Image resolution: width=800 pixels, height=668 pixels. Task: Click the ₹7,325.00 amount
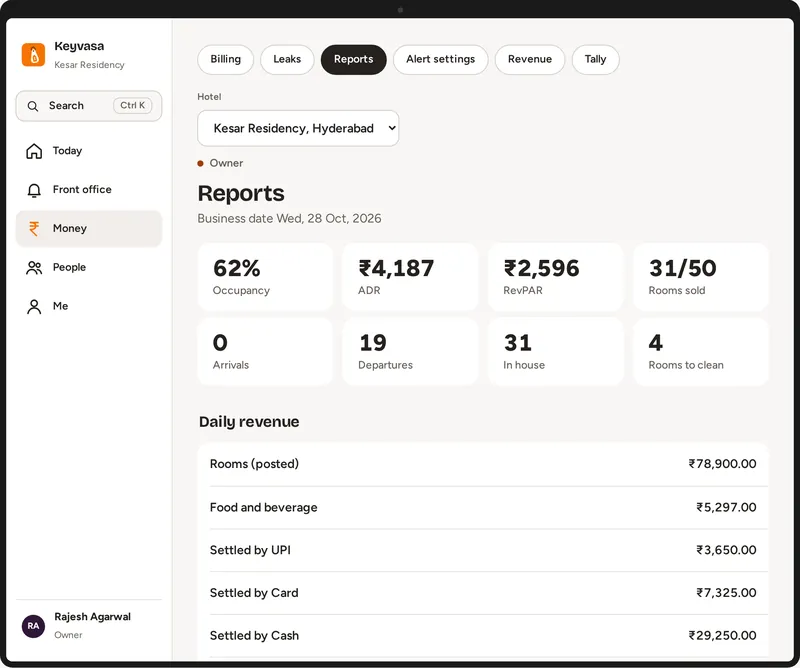(726, 593)
